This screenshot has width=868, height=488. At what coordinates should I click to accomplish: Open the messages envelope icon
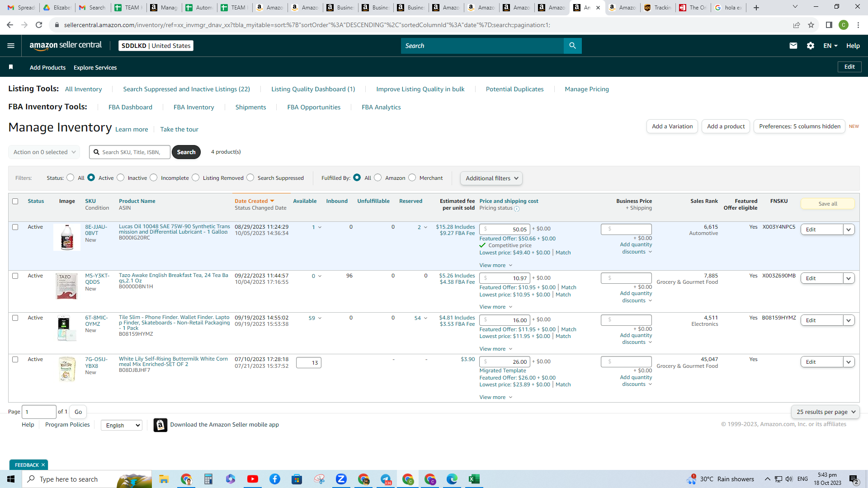pyautogui.click(x=793, y=46)
